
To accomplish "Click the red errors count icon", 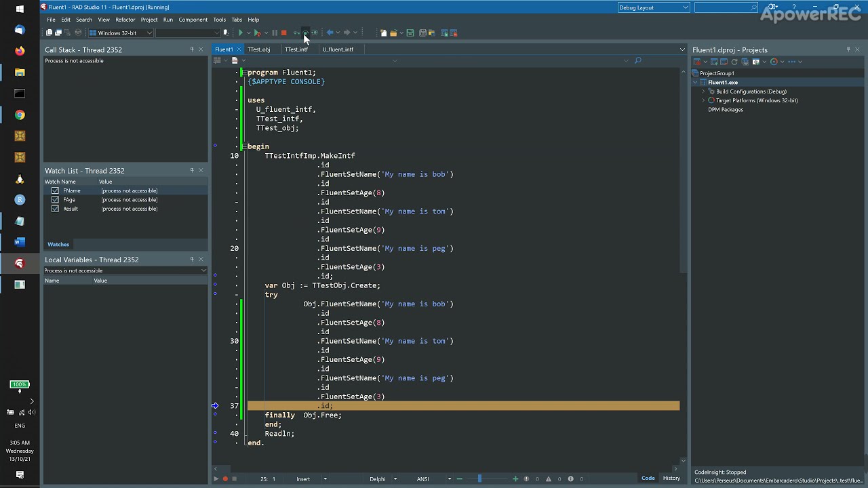I will click(526, 479).
